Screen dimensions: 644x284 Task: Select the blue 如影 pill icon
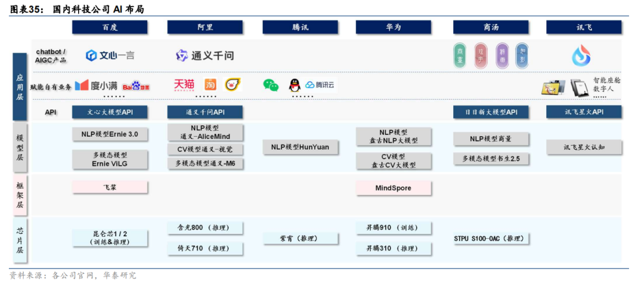522,56
